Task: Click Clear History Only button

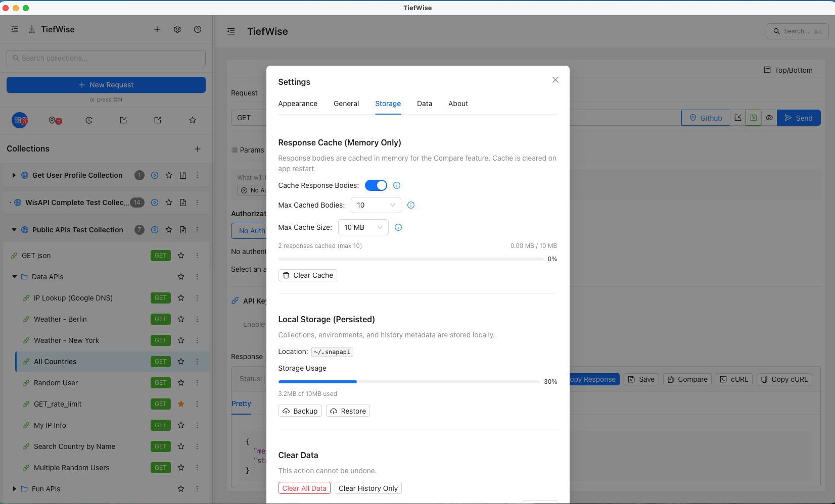Action: click(368, 488)
